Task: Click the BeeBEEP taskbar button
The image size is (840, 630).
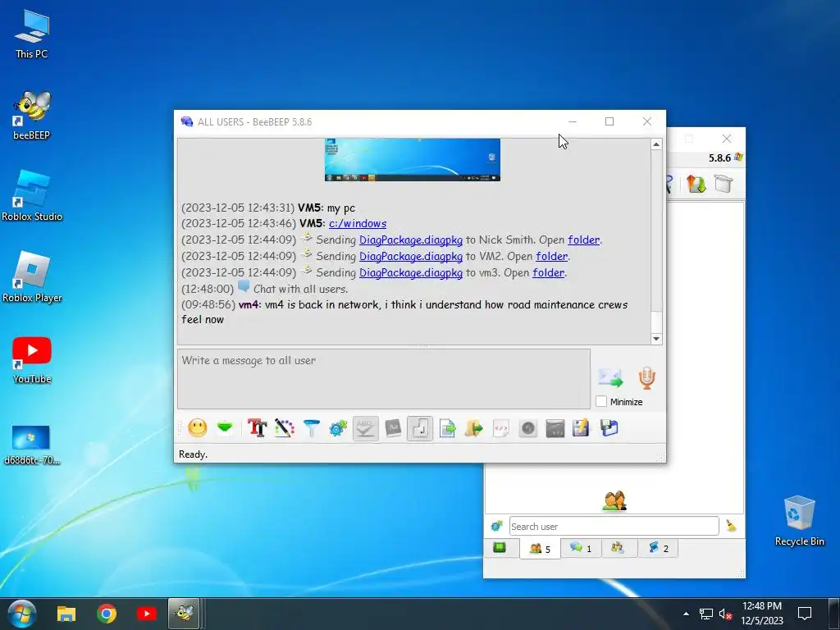Action: [x=184, y=614]
